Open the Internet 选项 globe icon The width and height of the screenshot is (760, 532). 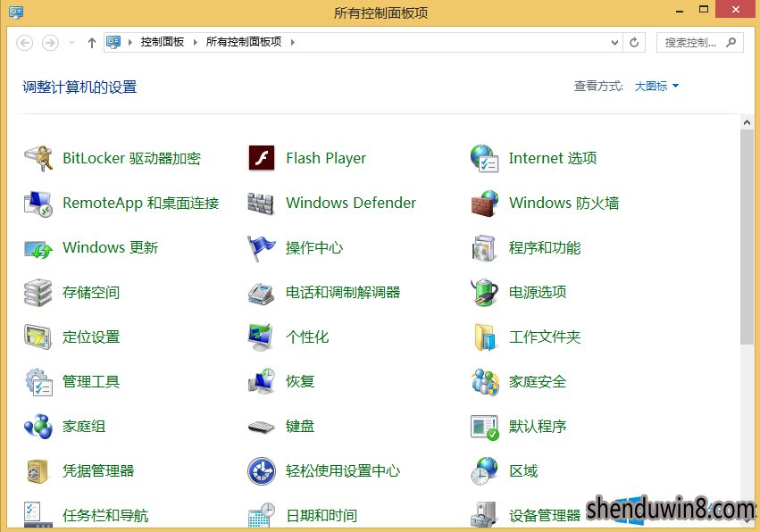coord(484,158)
